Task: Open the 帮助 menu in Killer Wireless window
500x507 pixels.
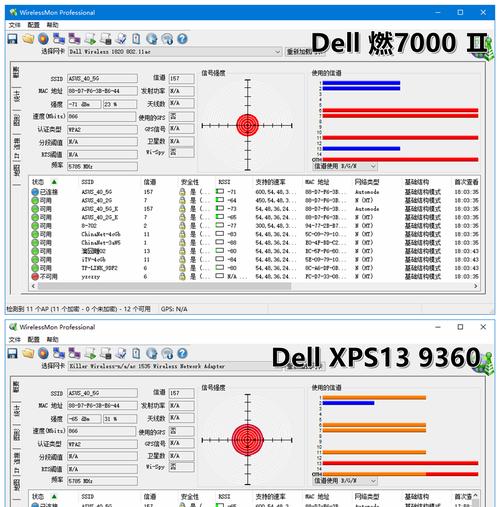Action: [x=52, y=339]
